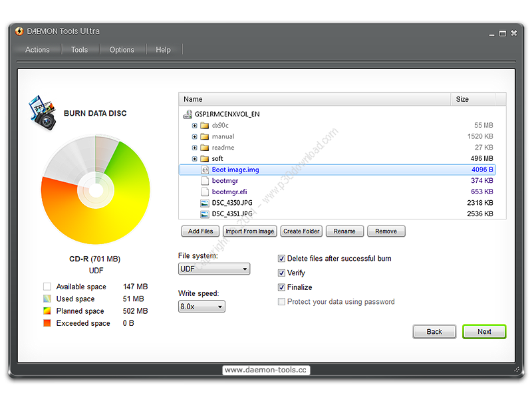
Task: Select the Boot image.img file name
Action: pyautogui.click(x=235, y=170)
